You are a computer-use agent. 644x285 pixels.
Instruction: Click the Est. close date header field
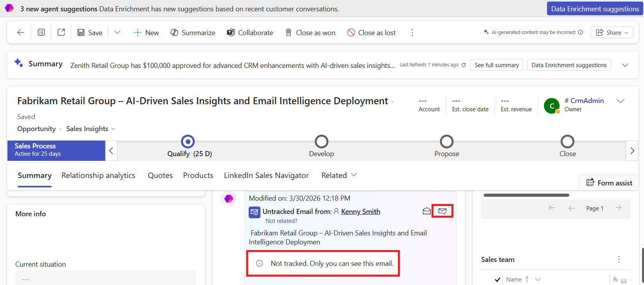[470, 105]
